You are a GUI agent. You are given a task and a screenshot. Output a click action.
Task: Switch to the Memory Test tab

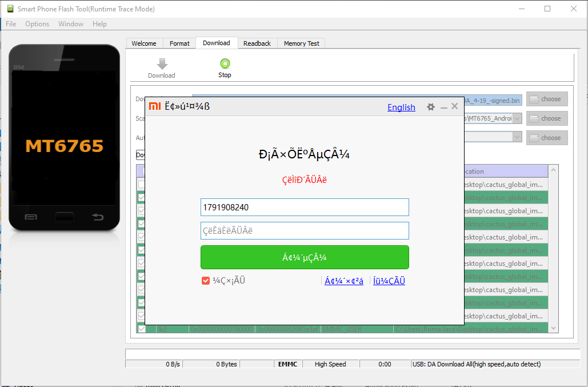(302, 43)
